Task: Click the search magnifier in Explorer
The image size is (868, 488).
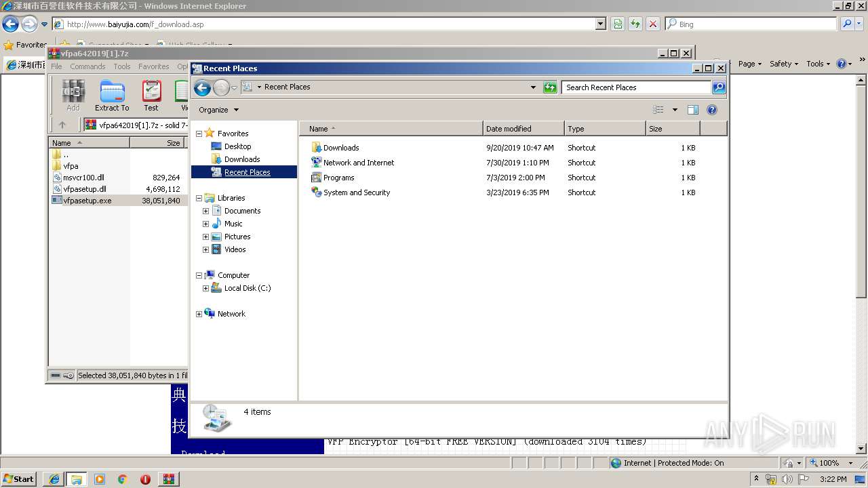Action: (719, 87)
